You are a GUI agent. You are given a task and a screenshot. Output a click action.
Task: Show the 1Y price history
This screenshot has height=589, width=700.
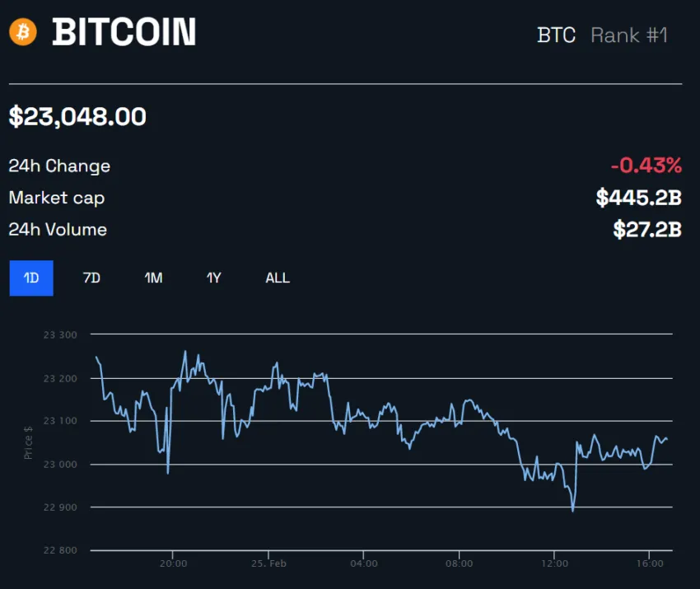(213, 278)
